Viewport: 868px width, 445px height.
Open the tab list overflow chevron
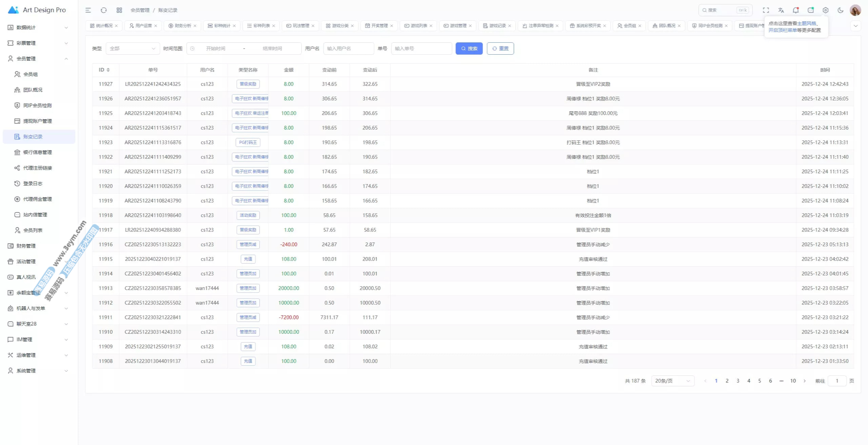[855, 26]
